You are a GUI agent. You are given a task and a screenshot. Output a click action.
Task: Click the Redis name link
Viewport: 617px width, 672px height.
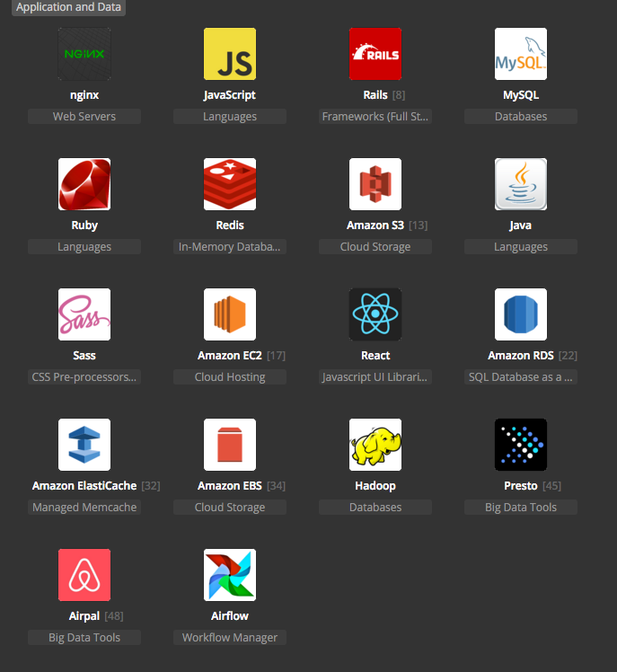coord(230,225)
